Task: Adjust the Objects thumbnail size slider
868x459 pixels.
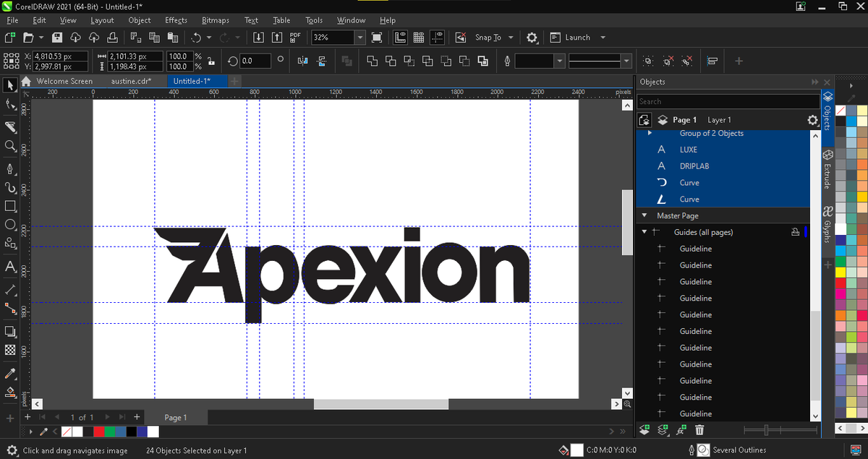Action: (x=768, y=430)
